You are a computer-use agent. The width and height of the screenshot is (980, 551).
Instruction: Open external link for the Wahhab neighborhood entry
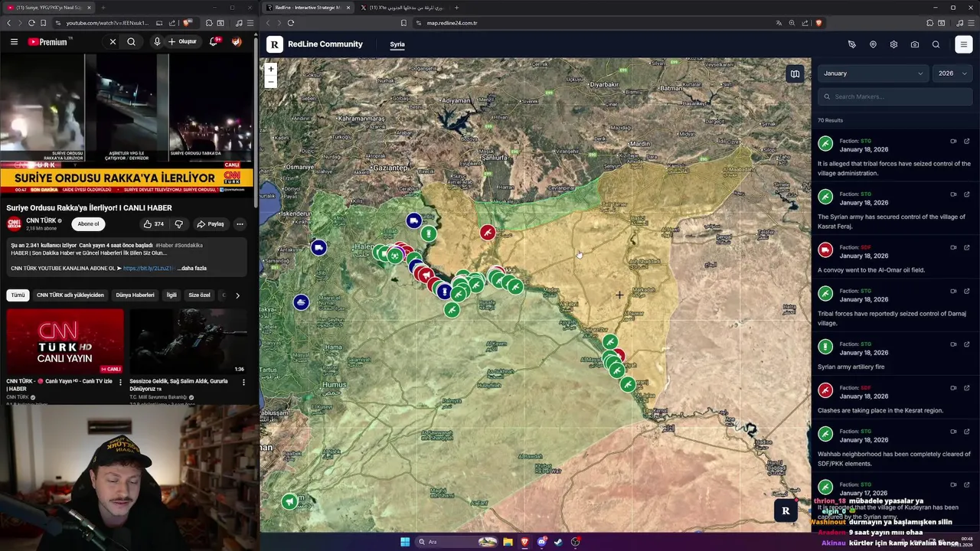(966, 432)
